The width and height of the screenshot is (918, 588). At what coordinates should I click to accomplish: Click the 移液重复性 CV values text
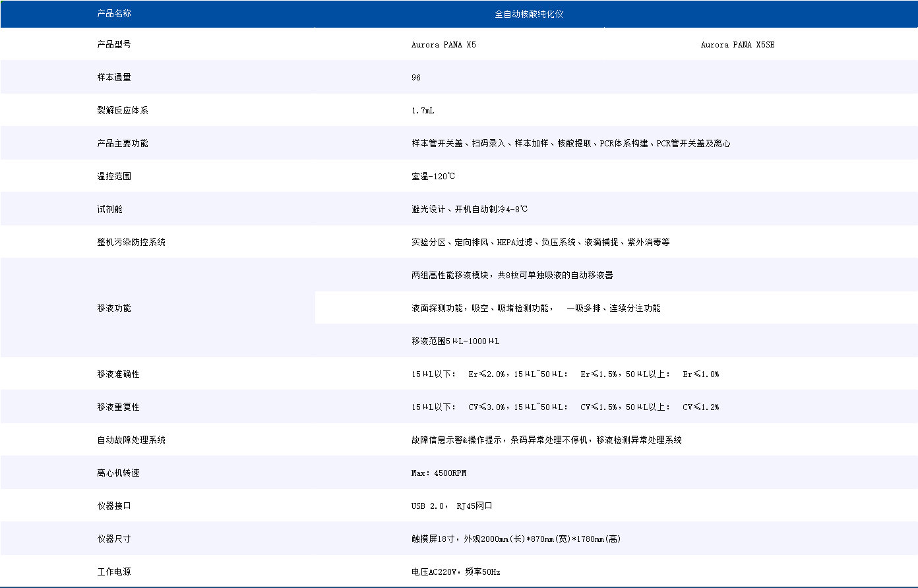[565, 407]
